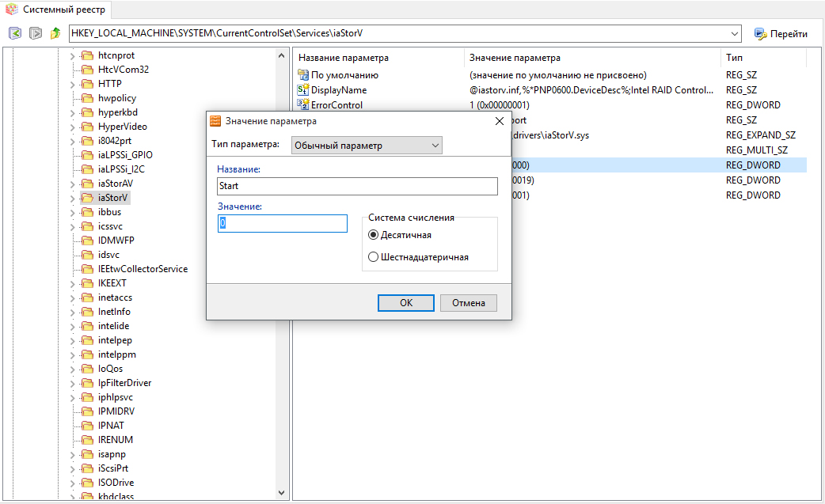Select the Шестнадцатеричная radio button

point(374,257)
